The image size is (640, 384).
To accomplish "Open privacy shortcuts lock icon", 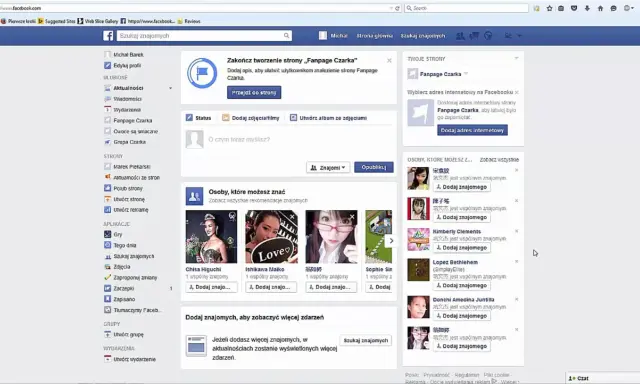I will 508,36.
